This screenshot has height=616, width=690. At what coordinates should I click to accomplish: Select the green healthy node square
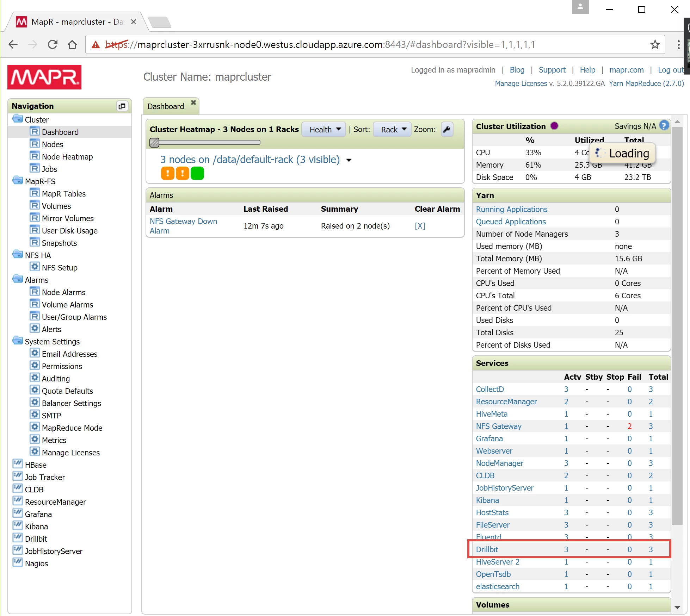tap(197, 173)
